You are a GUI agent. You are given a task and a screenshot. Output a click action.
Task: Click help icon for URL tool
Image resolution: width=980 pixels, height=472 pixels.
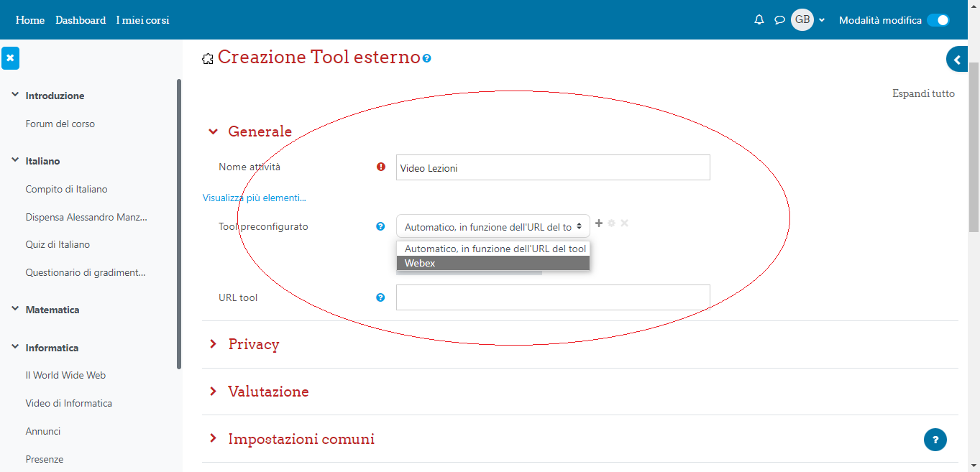(x=380, y=297)
